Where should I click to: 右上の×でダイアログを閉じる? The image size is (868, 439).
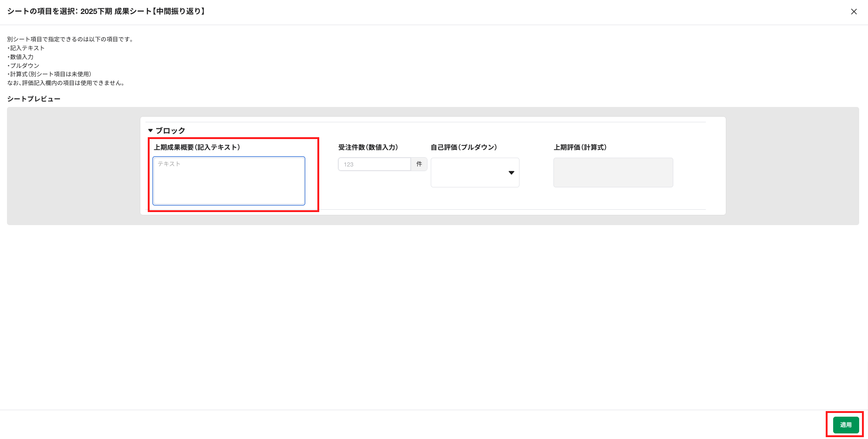click(x=854, y=12)
